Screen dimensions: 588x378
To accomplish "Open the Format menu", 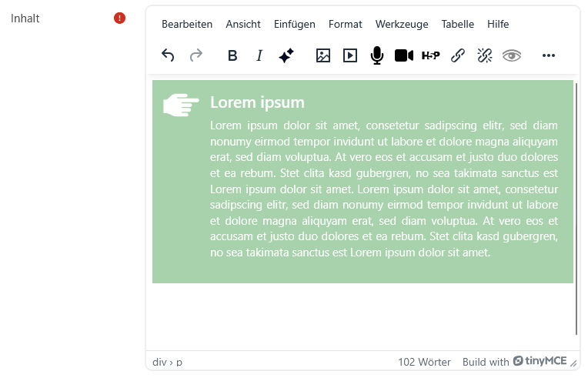I will (x=345, y=24).
